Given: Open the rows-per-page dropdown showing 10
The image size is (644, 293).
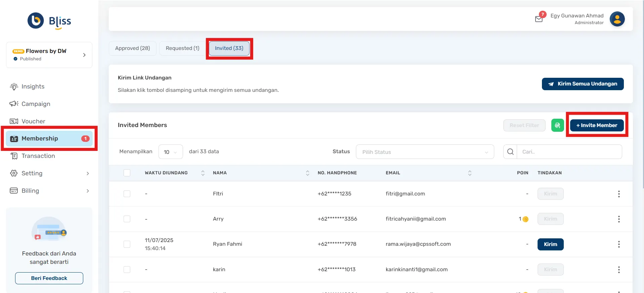Looking at the screenshot, I should [x=170, y=152].
